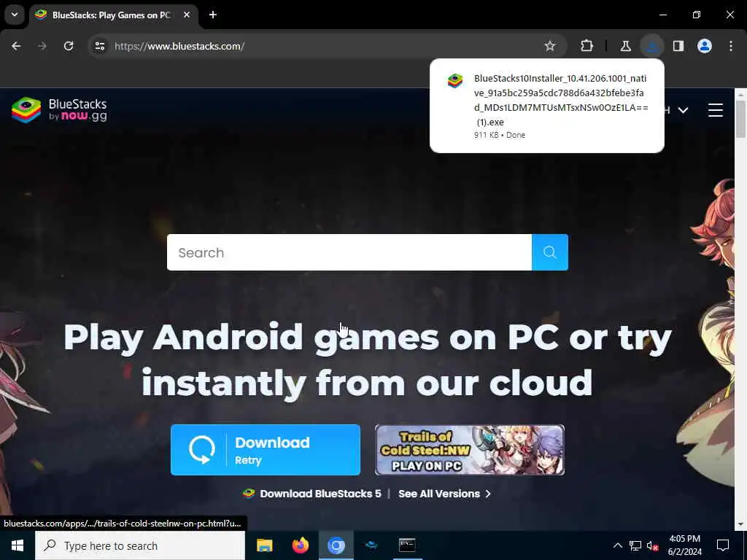Show hidden system tray icons
Screen dimensions: 747x560
(x=617, y=545)
